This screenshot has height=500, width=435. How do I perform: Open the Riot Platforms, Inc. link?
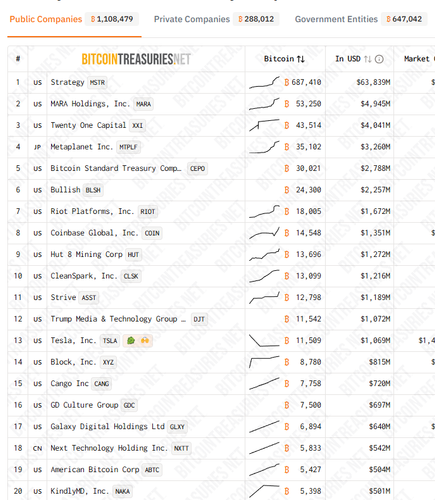(x=92, y=211)
